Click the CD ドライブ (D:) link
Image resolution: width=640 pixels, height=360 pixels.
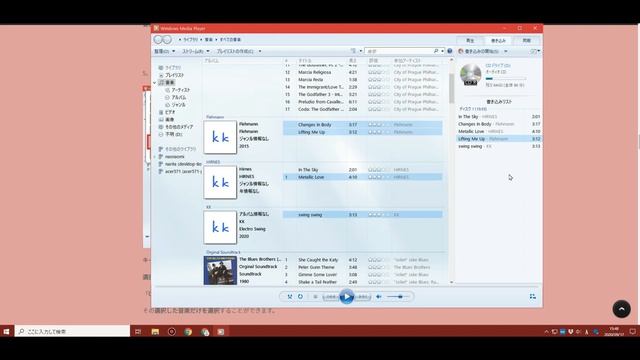pos(498,65)
